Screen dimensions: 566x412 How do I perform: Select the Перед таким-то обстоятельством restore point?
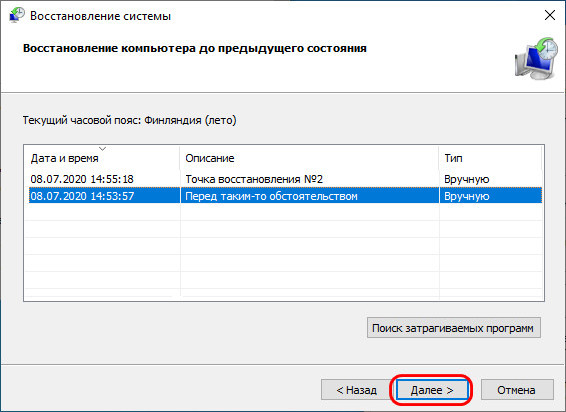(x=271, y=196)
